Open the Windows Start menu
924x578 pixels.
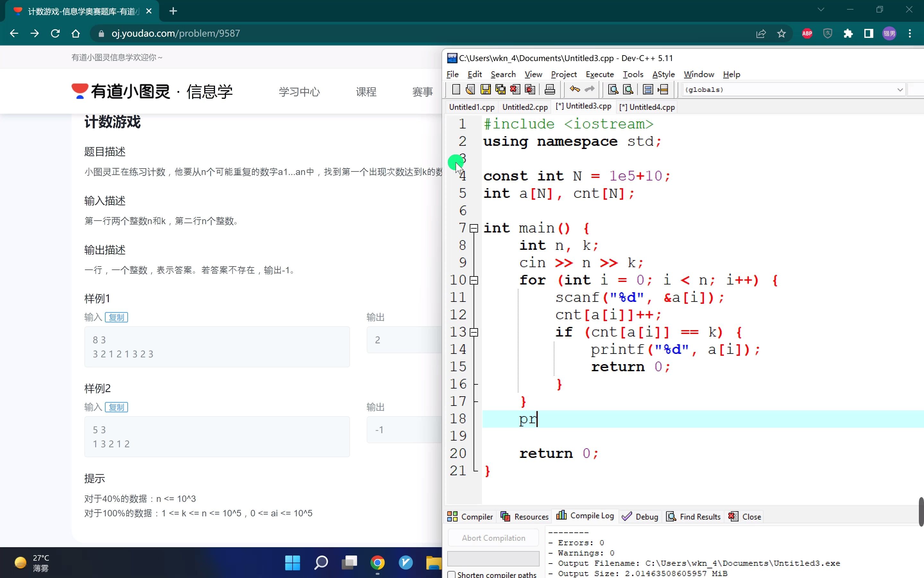293,562
